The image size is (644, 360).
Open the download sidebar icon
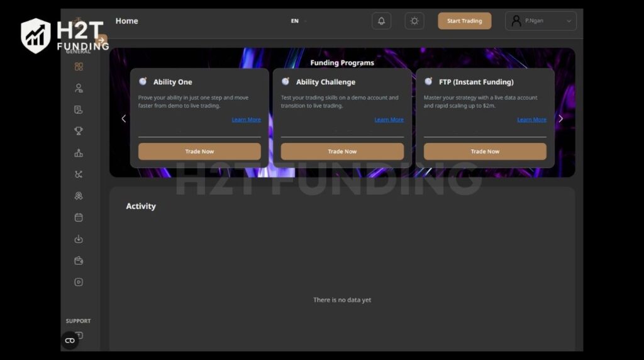click(79, 239)
